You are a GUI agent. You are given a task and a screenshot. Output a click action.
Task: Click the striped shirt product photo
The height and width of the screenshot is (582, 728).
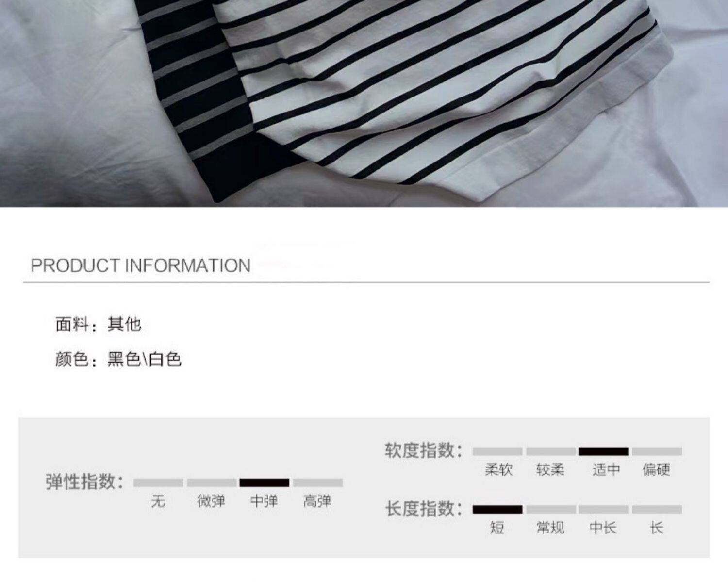(364, 103)
